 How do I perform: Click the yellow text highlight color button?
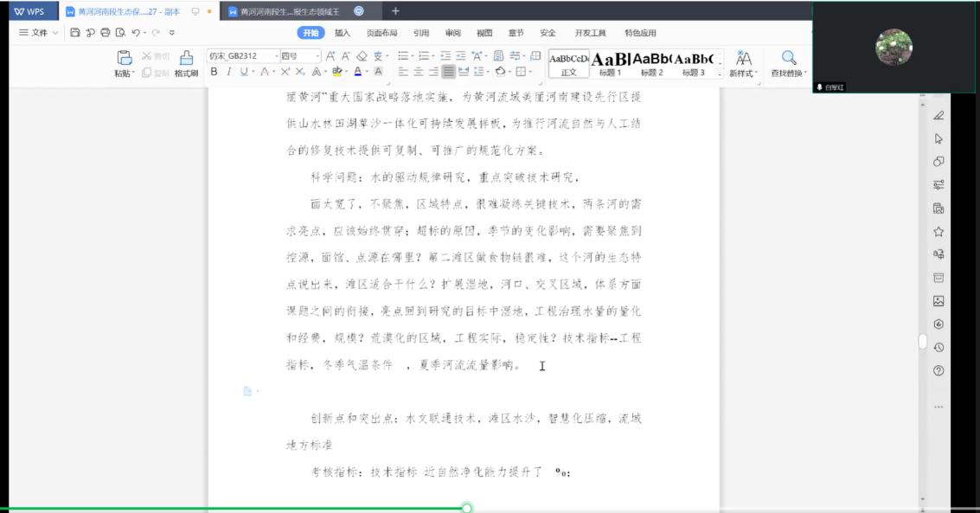(337, 72)
